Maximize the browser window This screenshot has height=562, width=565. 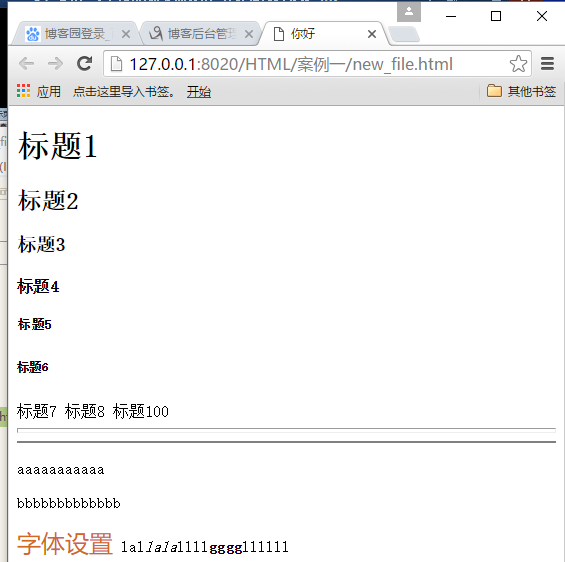point(496,16)
